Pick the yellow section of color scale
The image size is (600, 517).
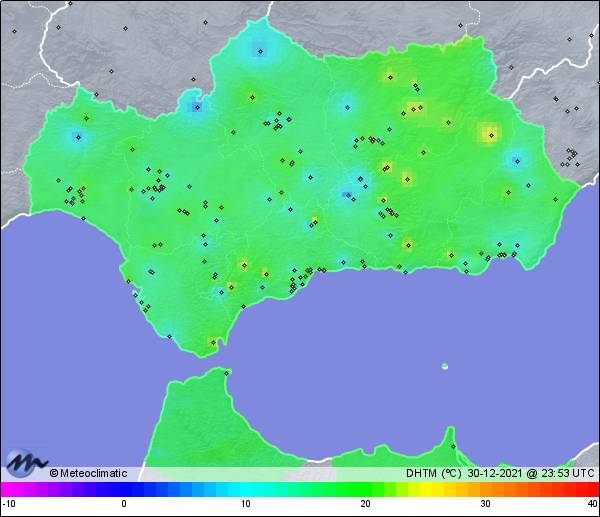click(426, 489)
